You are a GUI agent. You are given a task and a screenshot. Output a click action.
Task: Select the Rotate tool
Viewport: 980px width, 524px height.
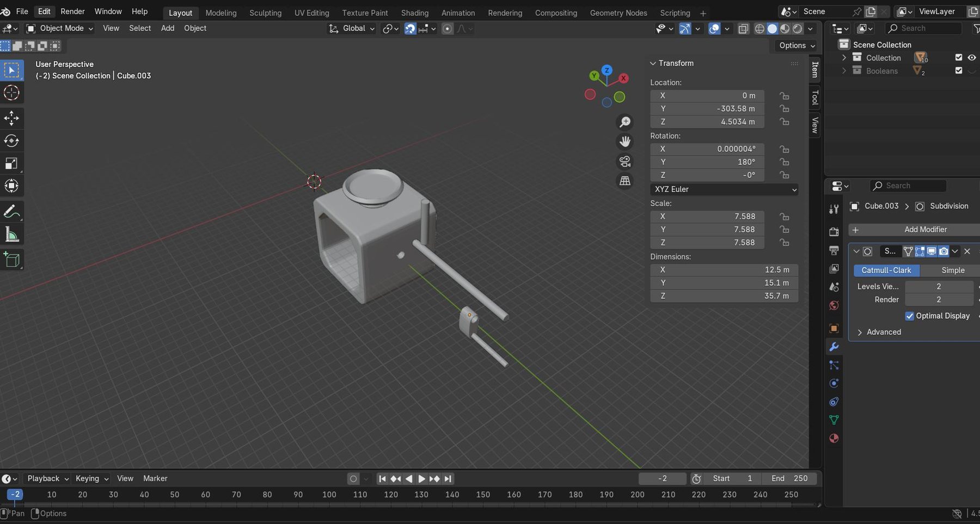pyautogui.click(x=11, y=141)
